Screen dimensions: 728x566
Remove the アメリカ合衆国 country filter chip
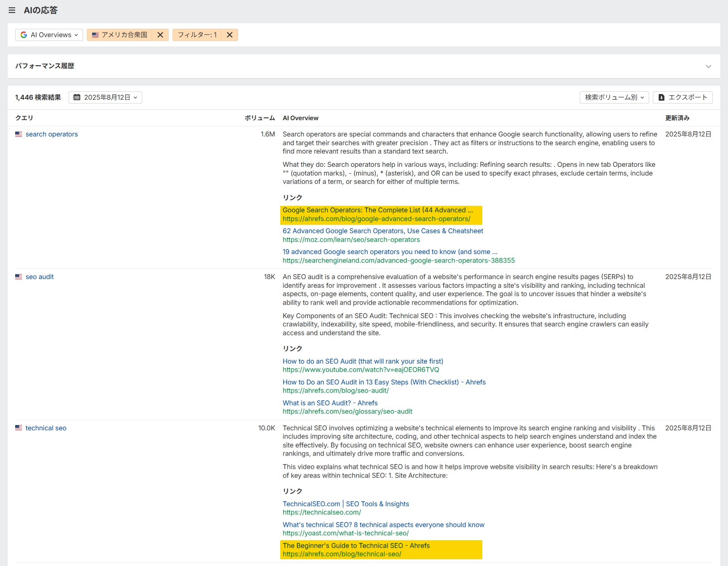tap(160, 34)
